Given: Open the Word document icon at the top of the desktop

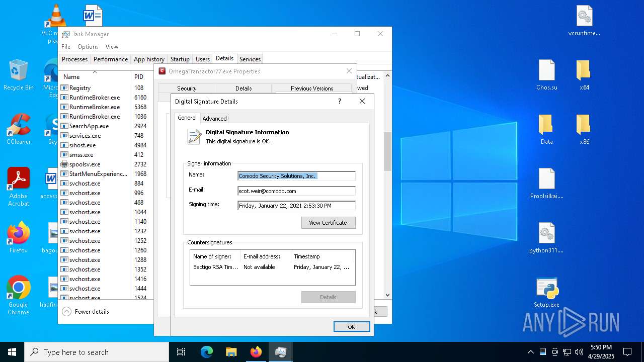Looking at the screenshot, I should pyautogui.click(x=93, y=15).
